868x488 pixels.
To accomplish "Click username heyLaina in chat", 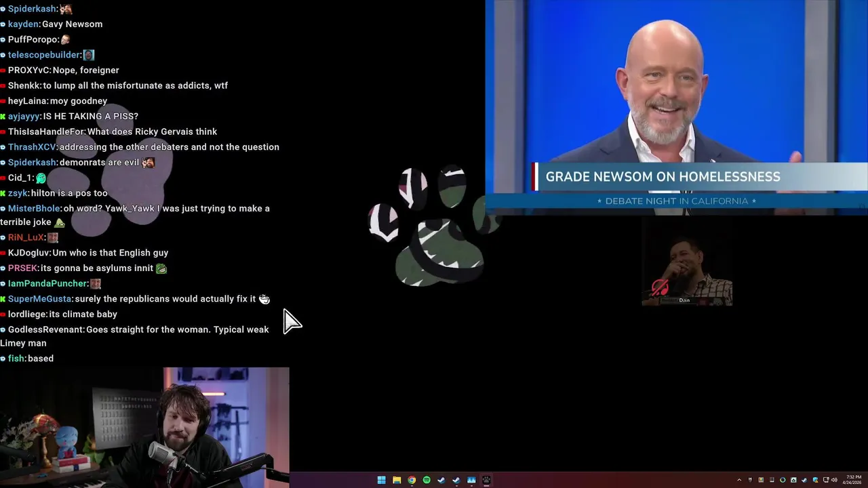I will (27, 101).
